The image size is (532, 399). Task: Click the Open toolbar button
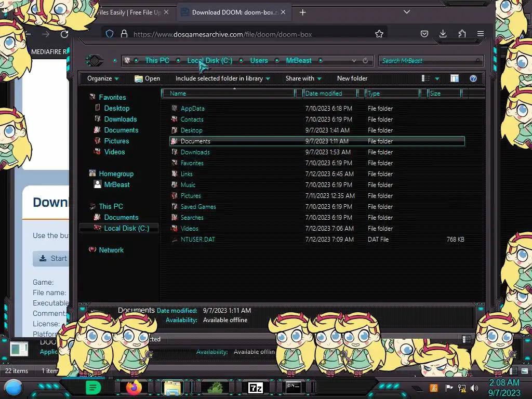(x=147, y=78)
